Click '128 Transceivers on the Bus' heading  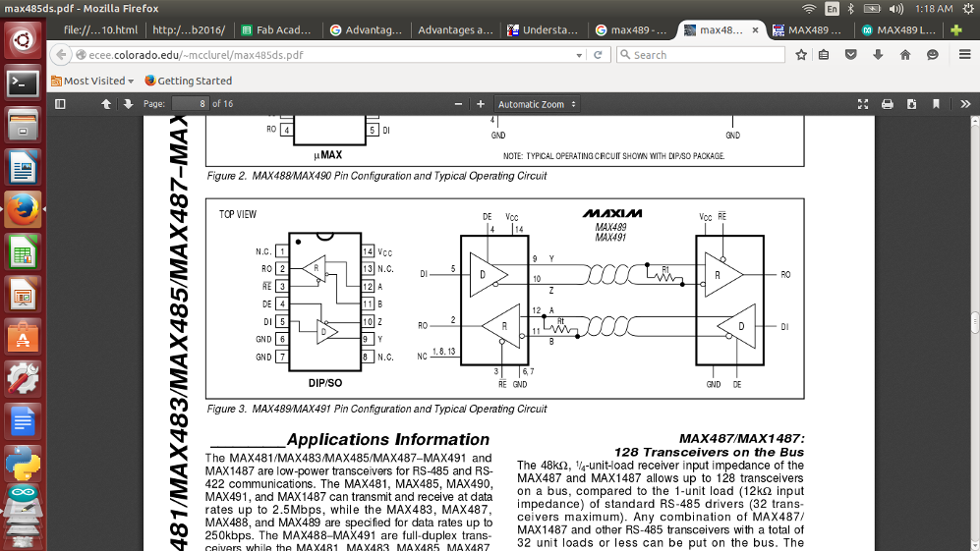(x=710, y=453)
